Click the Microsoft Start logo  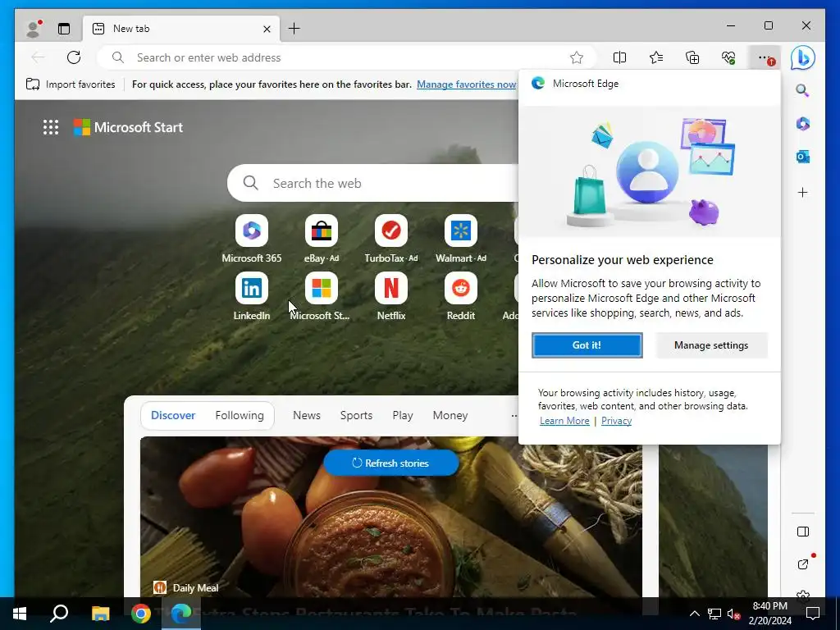coord(129,127)
